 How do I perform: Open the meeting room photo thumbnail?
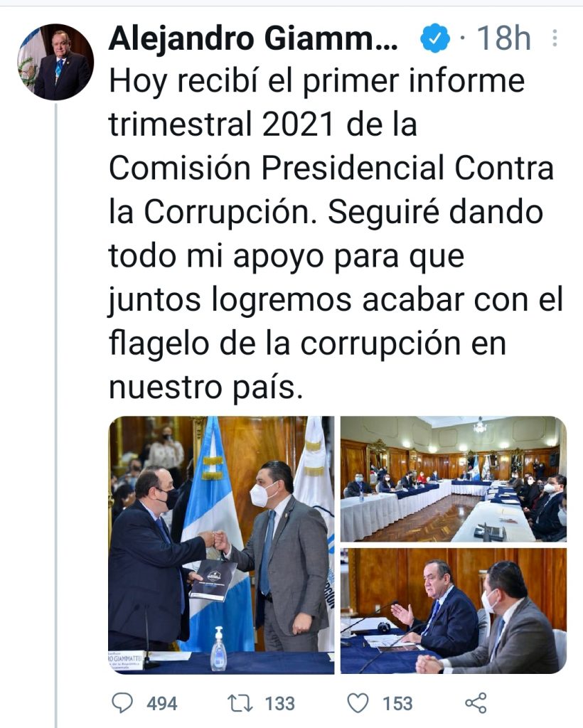tap(454, 478)
